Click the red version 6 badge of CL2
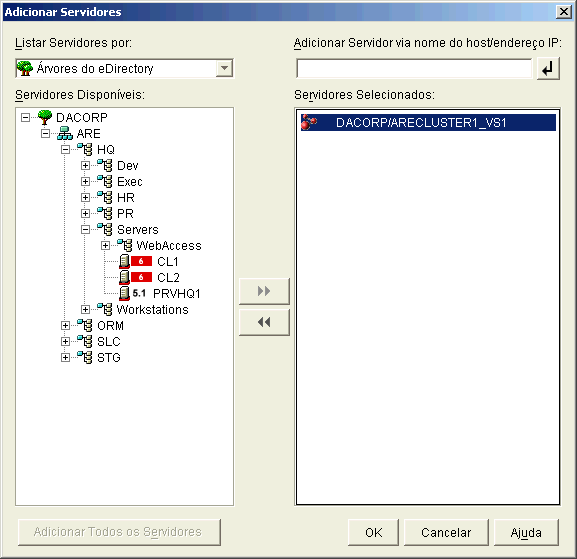Viewport: 577px width, 559px height. (141, 277)
